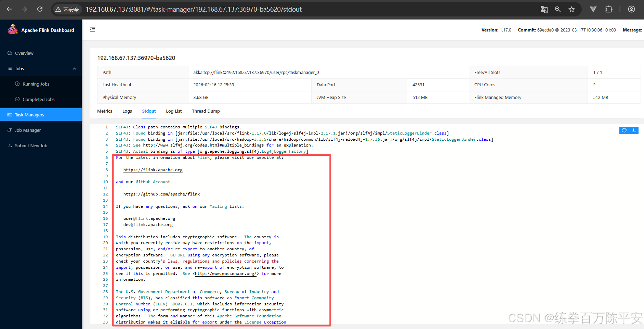This screenshot has height=329, width=644.
Task: Select Task Managers menu item
Action: click(41, 115)
